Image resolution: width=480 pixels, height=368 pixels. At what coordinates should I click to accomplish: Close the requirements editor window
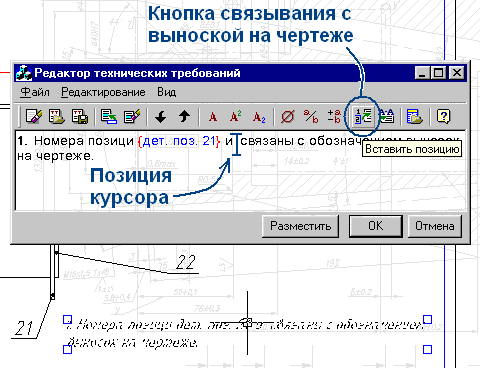click(x=457, y=73)
